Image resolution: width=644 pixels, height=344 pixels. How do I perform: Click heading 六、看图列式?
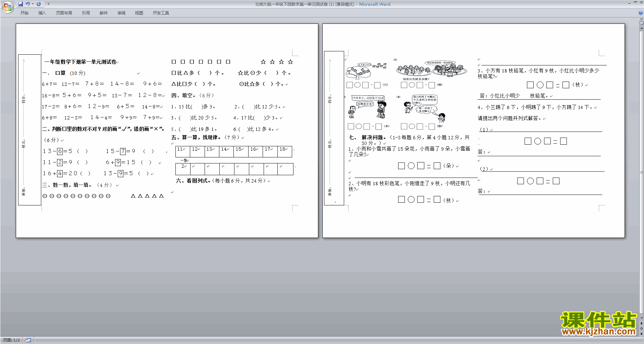[x=222, y=181]
